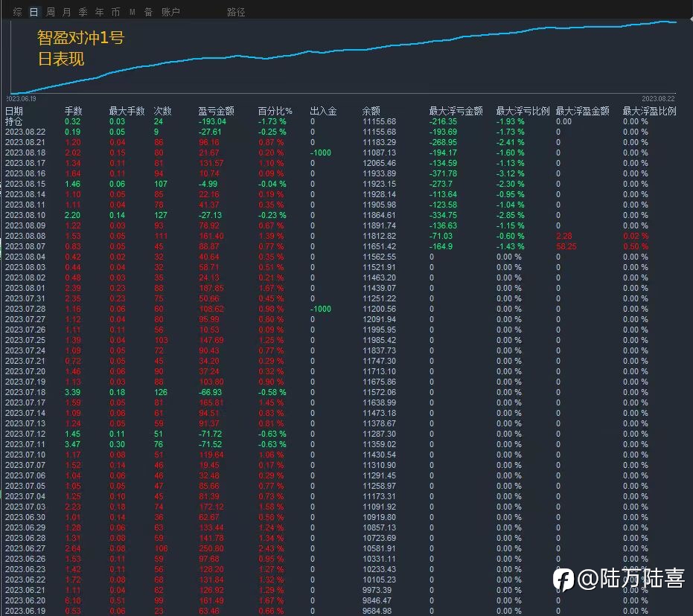Click the 最大浮盈比例 column header

(649, 111)
